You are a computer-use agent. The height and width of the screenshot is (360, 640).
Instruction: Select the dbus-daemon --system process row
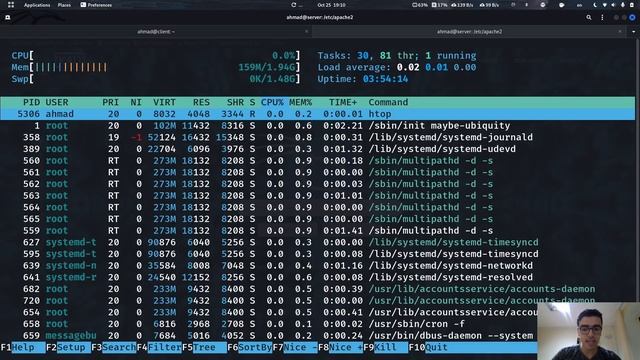coord(269,336)
